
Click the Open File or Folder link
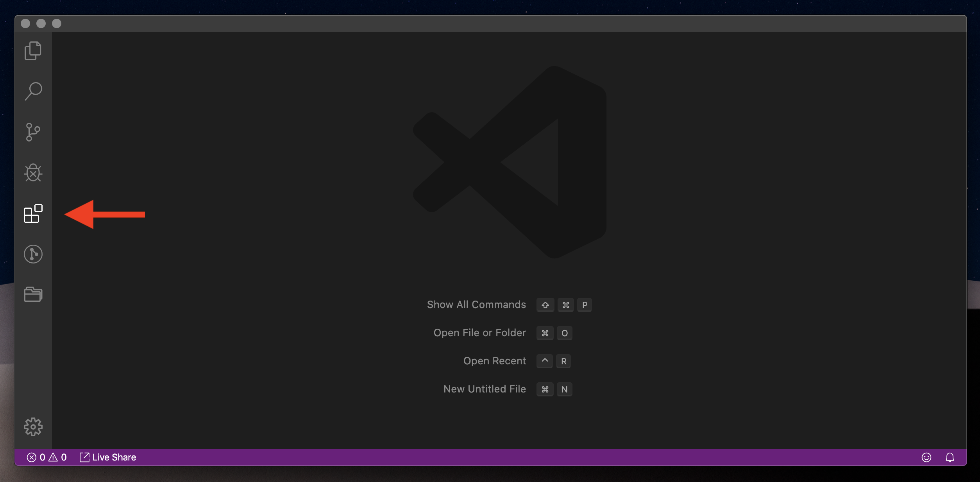pyautogui.click(x=479, y=333)
